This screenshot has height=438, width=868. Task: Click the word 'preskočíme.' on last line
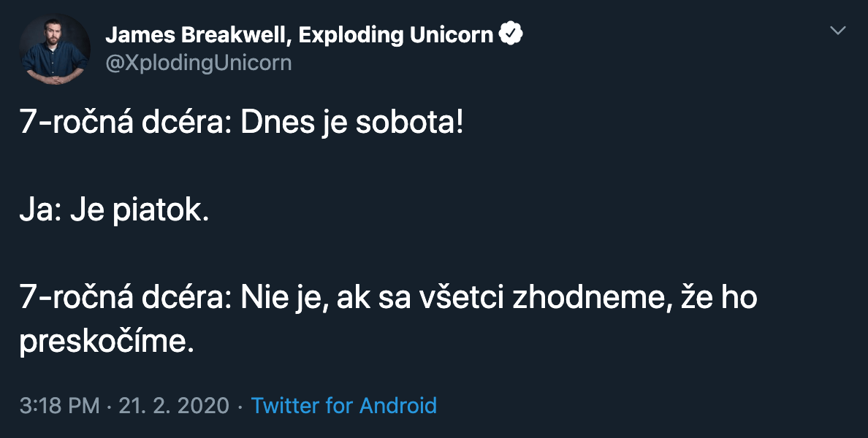107,342
